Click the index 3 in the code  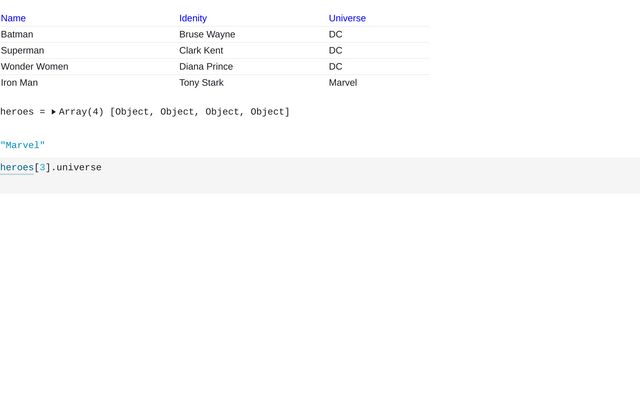click(43, 167)
